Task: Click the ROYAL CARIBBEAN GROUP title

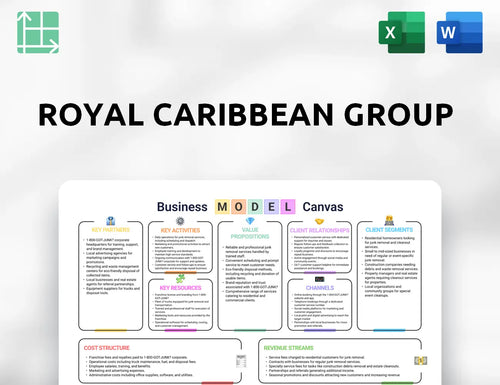Action: click(x=246, y=114)
